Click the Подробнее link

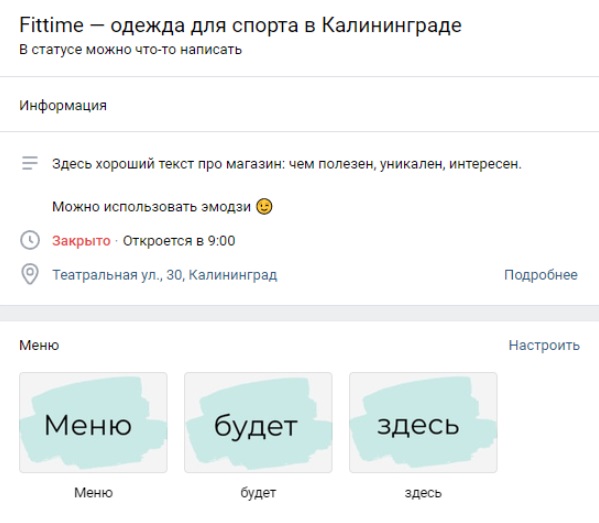click(x=541, y=275)
